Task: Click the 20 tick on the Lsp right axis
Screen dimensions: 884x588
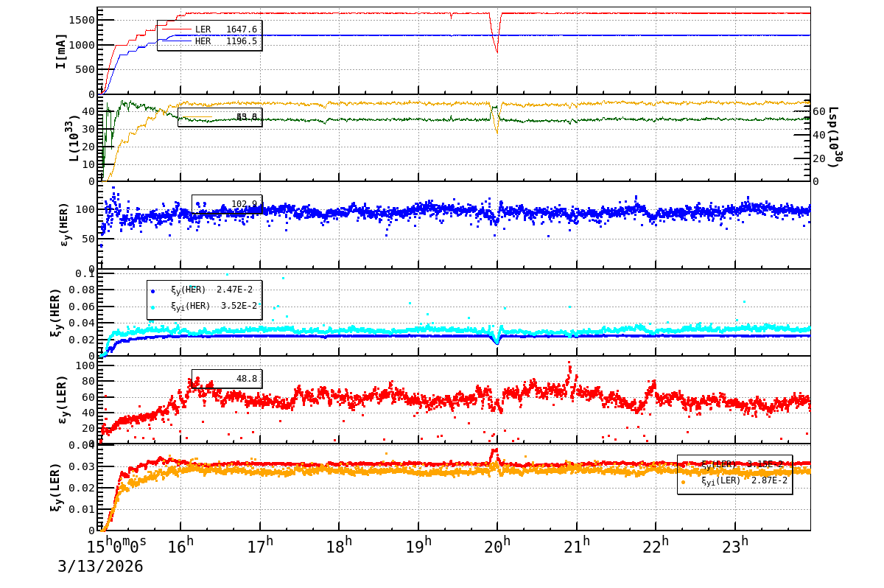Action: [x=820, y=158]
